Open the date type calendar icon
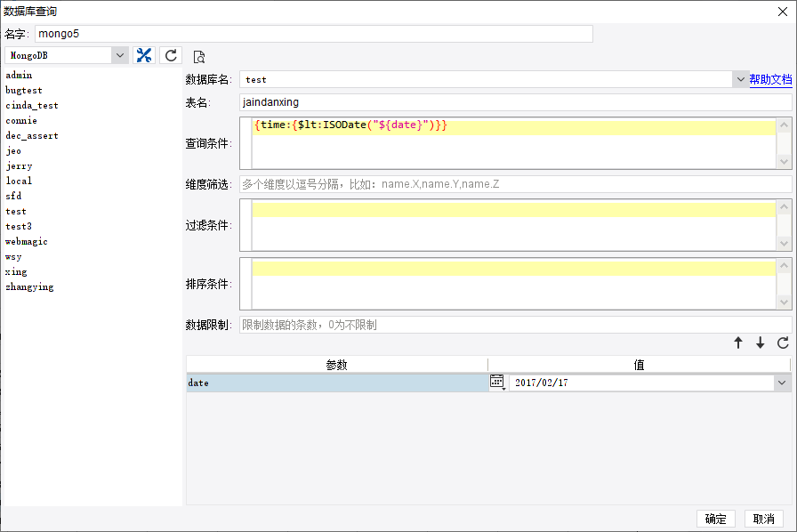The image size is (797, 532). pos(498,382)
